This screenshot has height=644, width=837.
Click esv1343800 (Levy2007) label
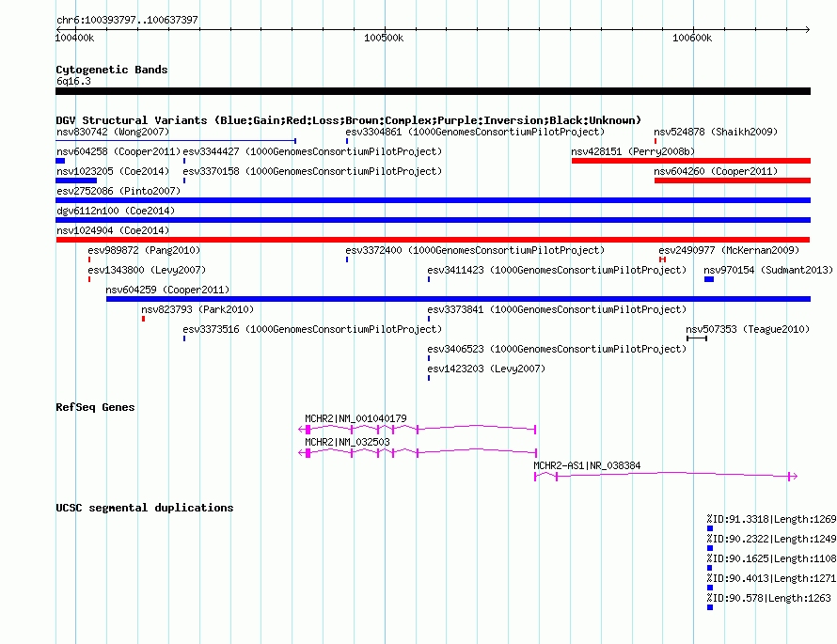(147, 270)
